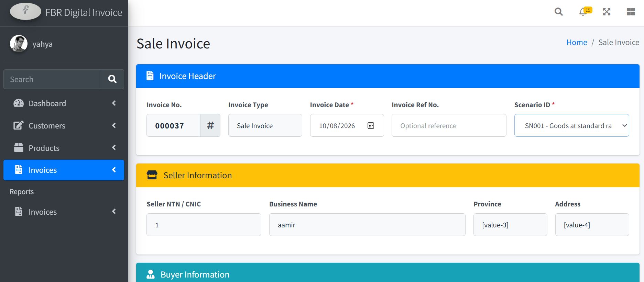Click the hash icon beside invoice number

210,125
